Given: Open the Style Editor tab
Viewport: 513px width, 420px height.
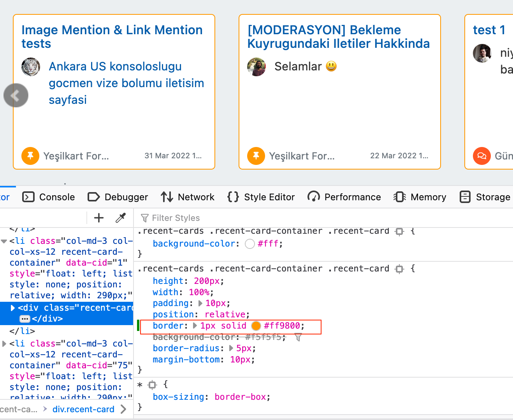Looking at the screenshot, I should point(261,197).
